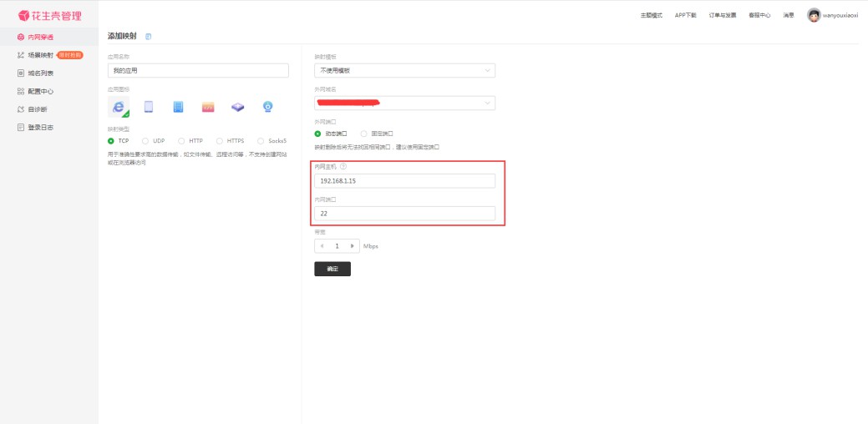Click the help icon beside 内网主机
868x424 pixels.
(343, 166)
